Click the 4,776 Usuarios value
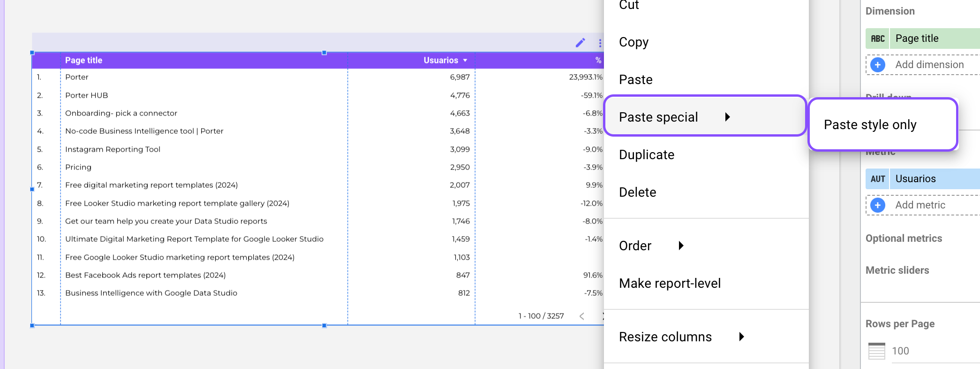The image size is (980, 369). [x=460, y=95]
